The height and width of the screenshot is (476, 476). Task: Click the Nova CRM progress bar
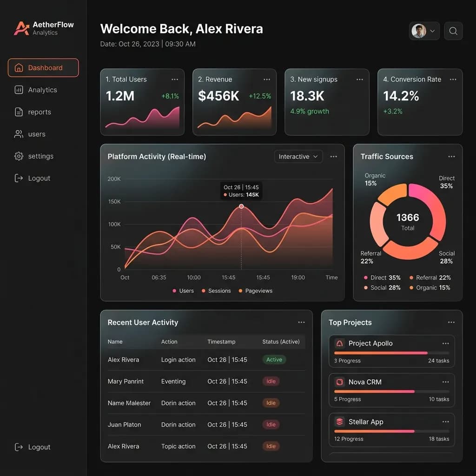[391, 391]
